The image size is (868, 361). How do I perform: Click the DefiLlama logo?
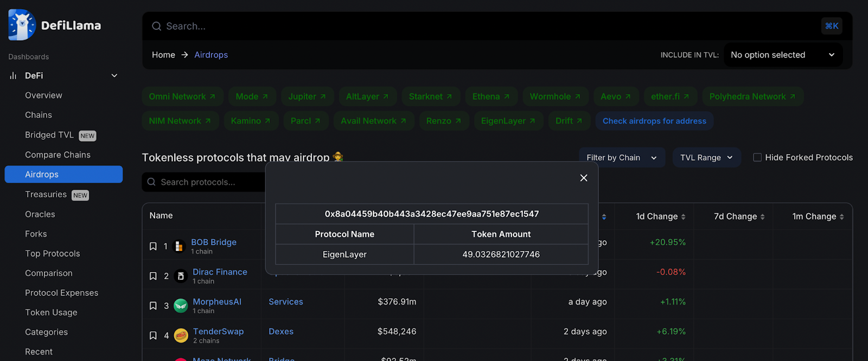click(x=55, y=25)
